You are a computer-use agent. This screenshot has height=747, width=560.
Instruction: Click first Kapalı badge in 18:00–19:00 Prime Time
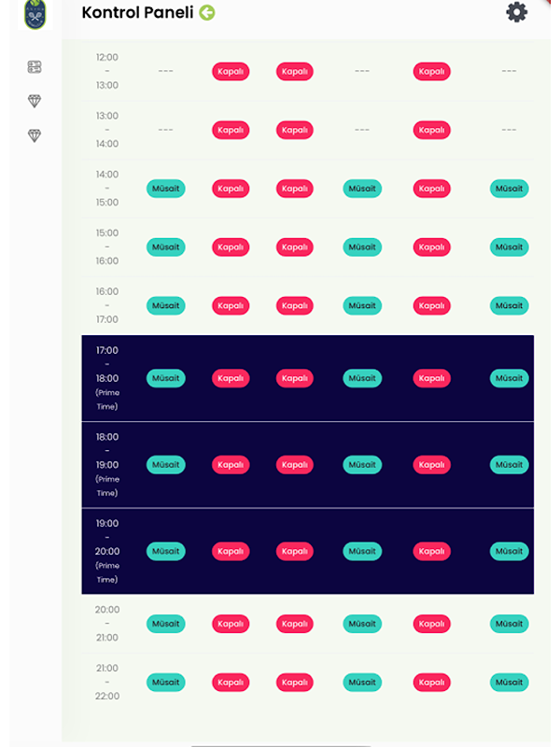tap(231, 464)
